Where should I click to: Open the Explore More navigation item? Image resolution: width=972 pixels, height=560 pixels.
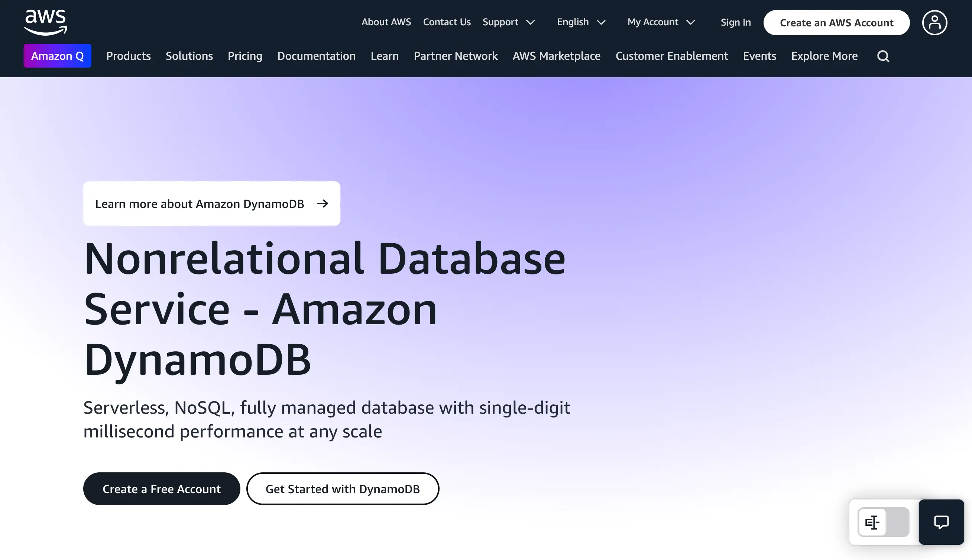click(824, 56)
